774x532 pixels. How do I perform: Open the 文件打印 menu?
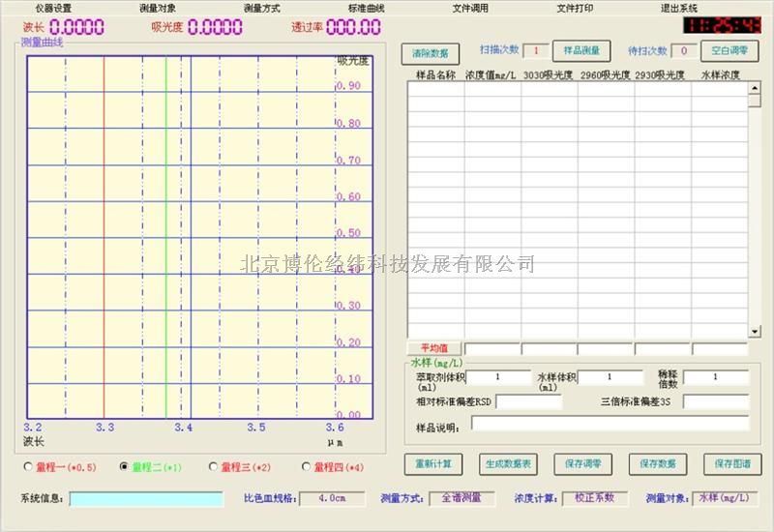click(575, 9)
